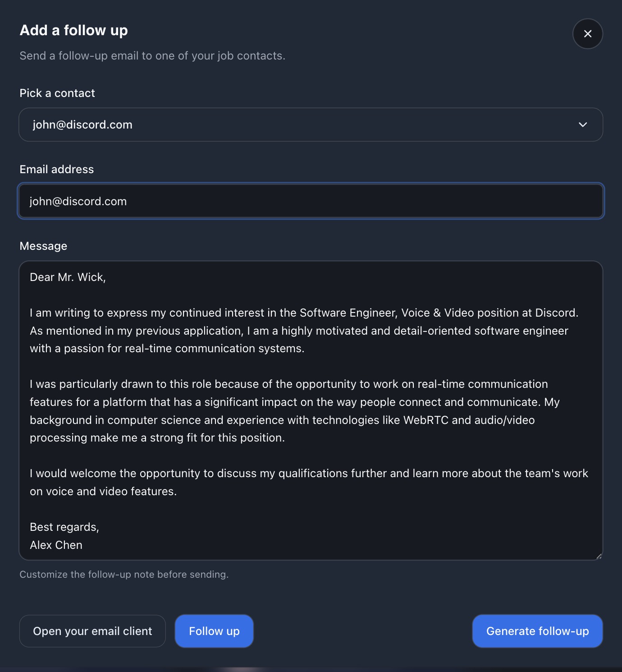Image resolution: width=622 pixels, height=672 pixels.
Task: Click the Generate follow-up button
Action: click(537, 631)
